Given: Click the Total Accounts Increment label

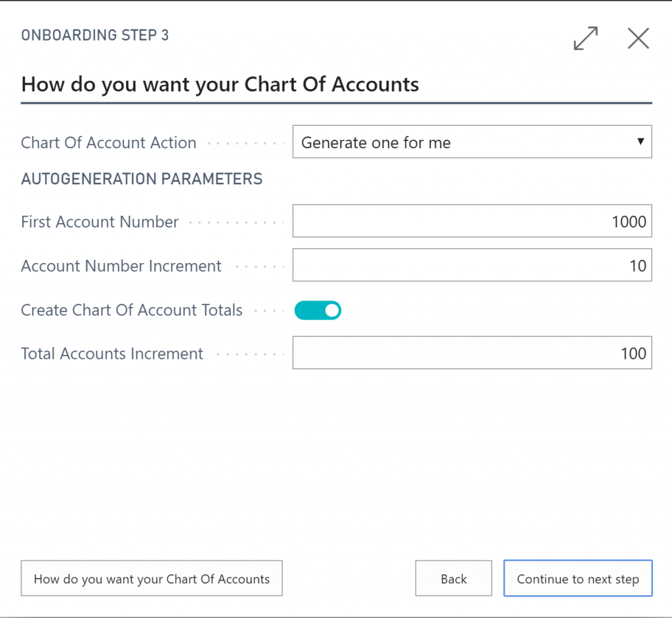Looking at the screenshot, I should tap(112, 354).
